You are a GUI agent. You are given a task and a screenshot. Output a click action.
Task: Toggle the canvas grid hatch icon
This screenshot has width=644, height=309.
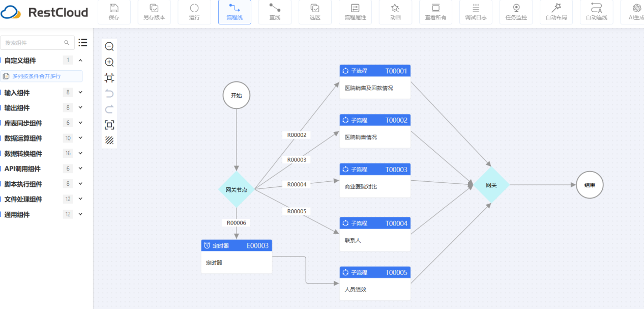(109, 140)
